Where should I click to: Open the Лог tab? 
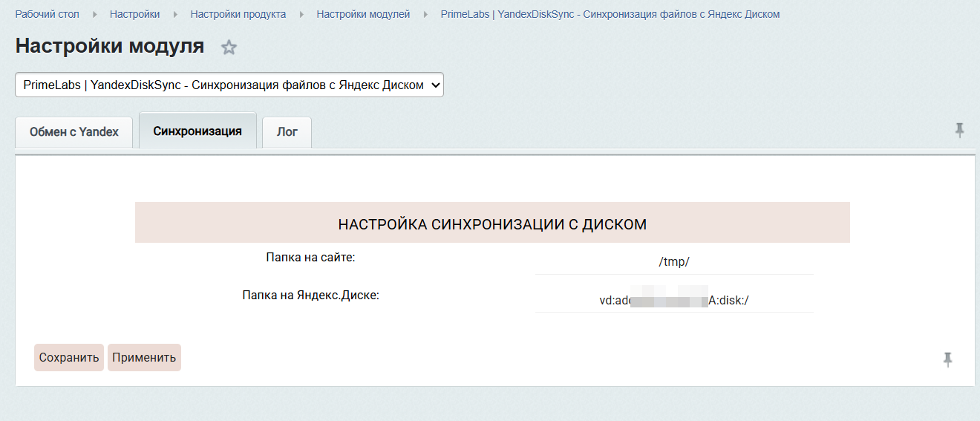pos(287,132)
